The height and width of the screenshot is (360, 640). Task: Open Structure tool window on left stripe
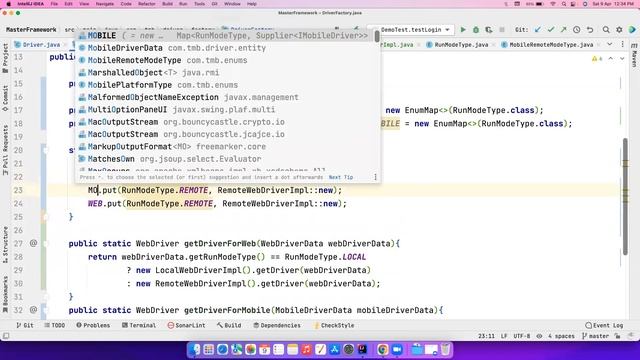pyautogui.click(x=5, y=245)
